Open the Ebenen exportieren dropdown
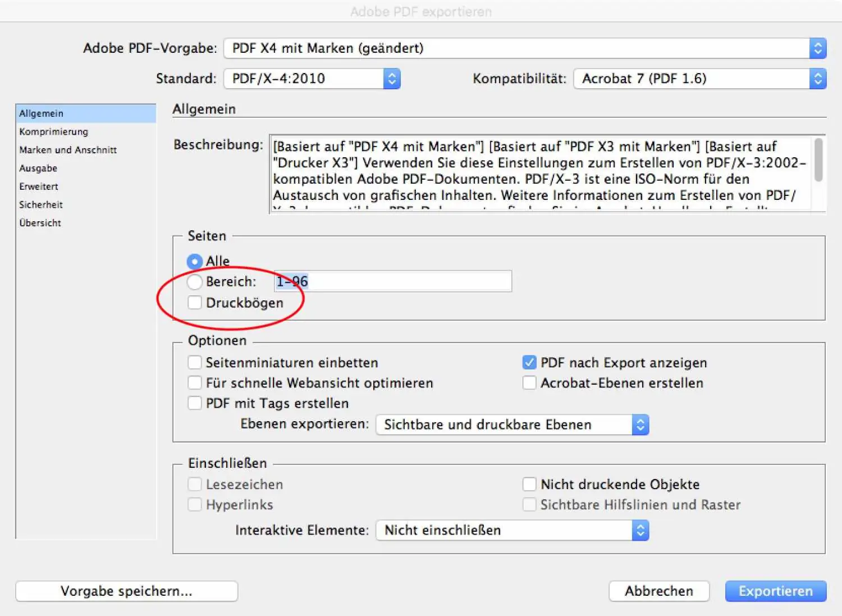Viewport: 842px width, 616px height. (512, 425)
